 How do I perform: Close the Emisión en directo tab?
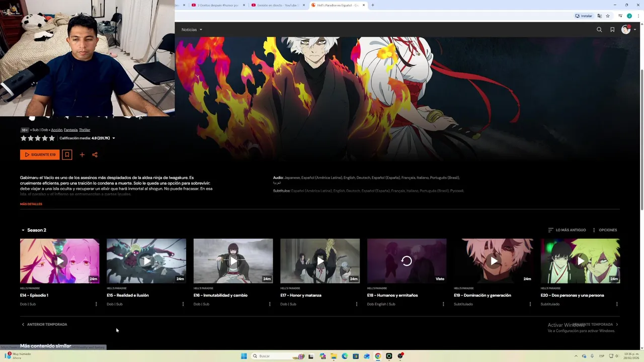[x=303, y=5]
